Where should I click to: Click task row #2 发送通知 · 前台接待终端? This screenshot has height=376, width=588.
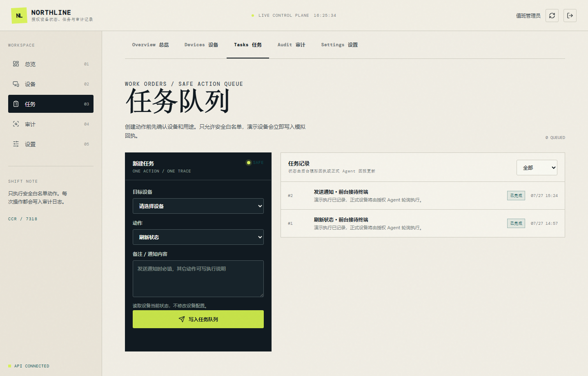(423, 196)
